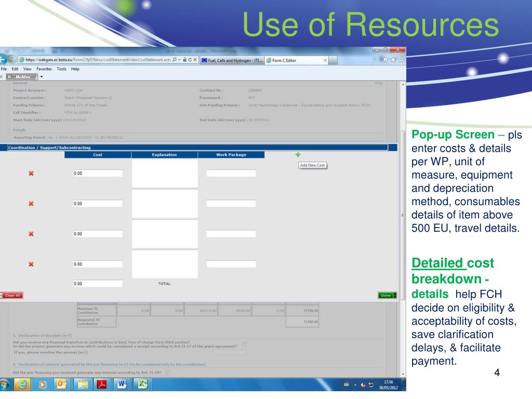Open the browser Home icon
Image resolution: width=532 pixels, height=399 pixels.
click(385, 60)
